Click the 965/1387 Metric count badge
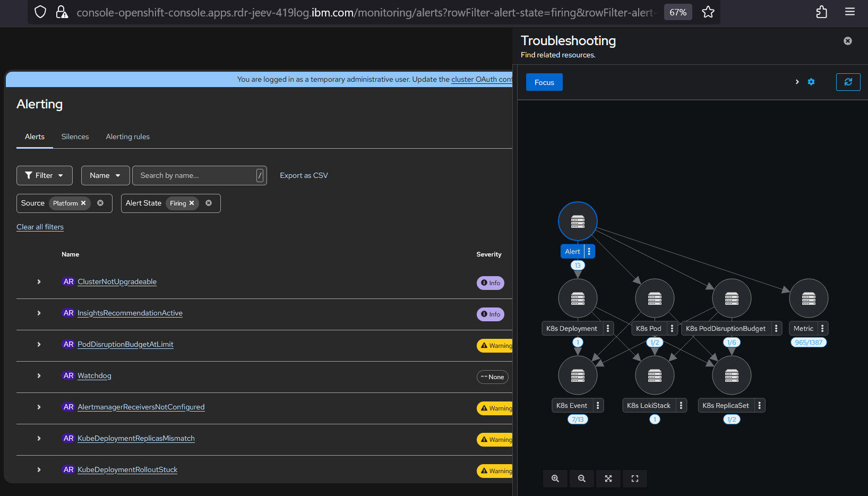Image resolution: width=868 pixels, height=496 pixels. [809, 343]
